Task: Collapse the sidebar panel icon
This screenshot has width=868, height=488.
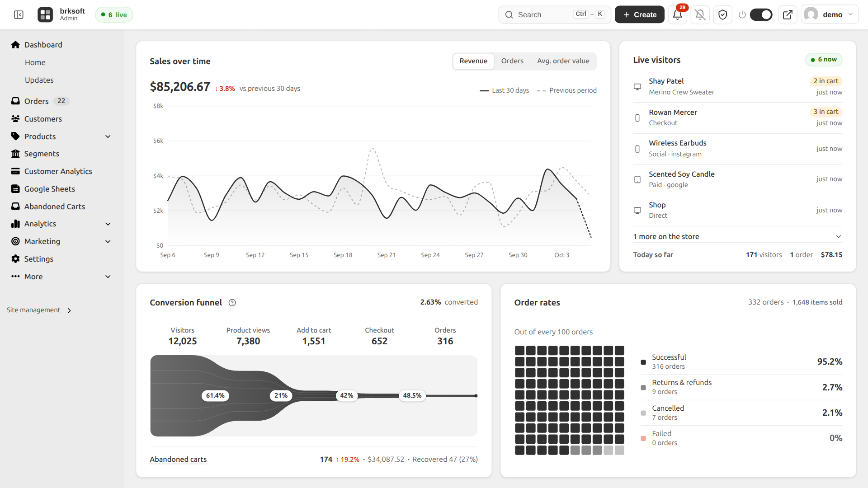Action: tap(19, 15)
